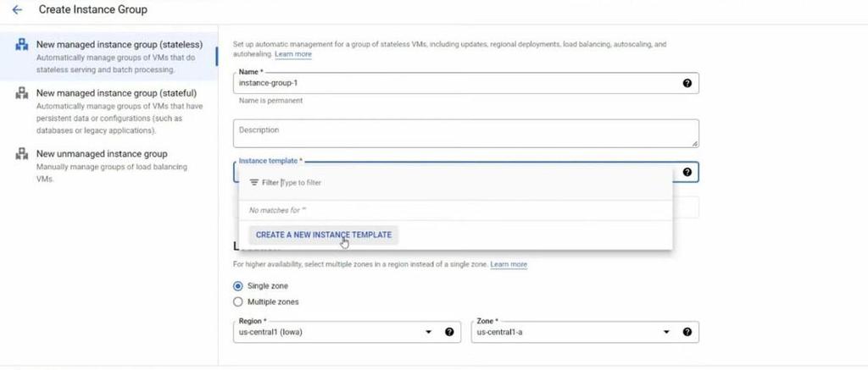Open help icon for Region field
Image resolution: width=868 pixels, height=370 pixels.
click(449, 332)
